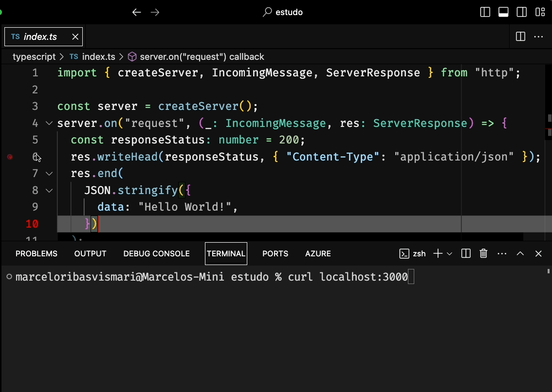The image size is (552, 392).
Task: Click typescript folder in breadcrumb
Action: pyautogui.click(x=34, y=56)
